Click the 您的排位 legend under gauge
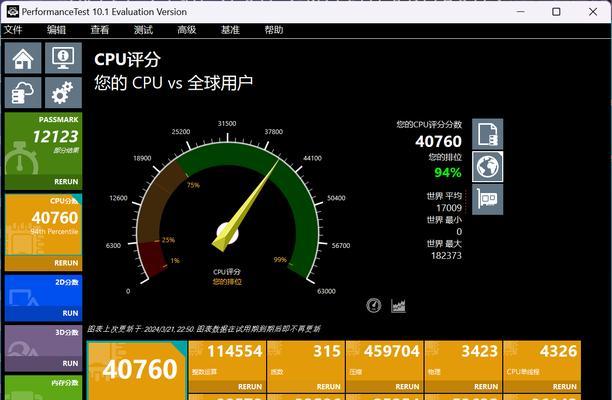This screenshot has height=400, width=612. click(227, 282)
